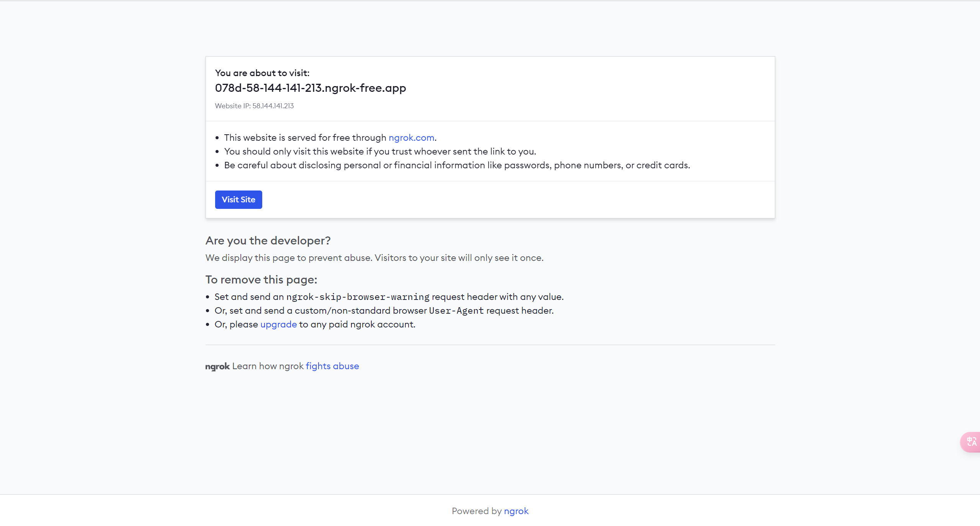Screen dimensions: 980x526
Task: Click the ngrok logo near fights abuse
Action: 217,366
